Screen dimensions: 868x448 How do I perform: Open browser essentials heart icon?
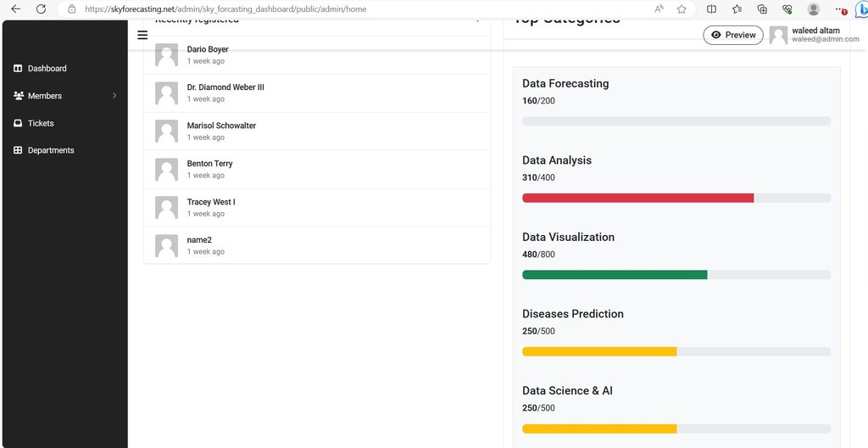pos(787,8)
